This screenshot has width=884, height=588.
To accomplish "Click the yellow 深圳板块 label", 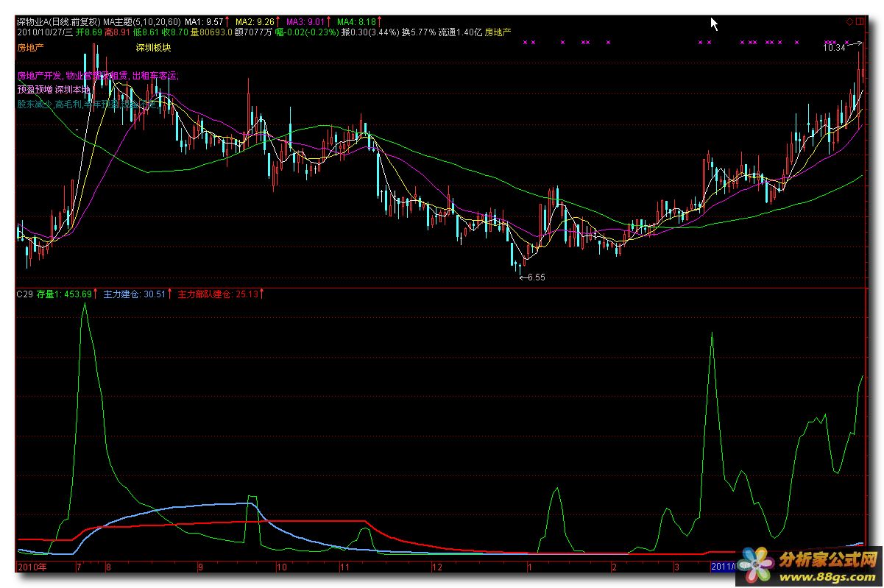I will point(153,47).
